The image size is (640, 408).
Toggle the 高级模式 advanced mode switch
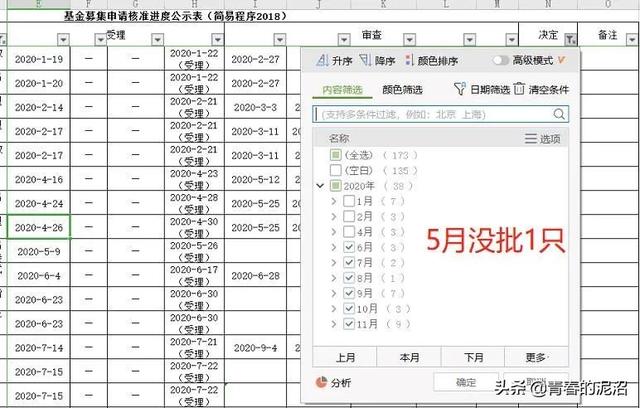coord(500,61)
